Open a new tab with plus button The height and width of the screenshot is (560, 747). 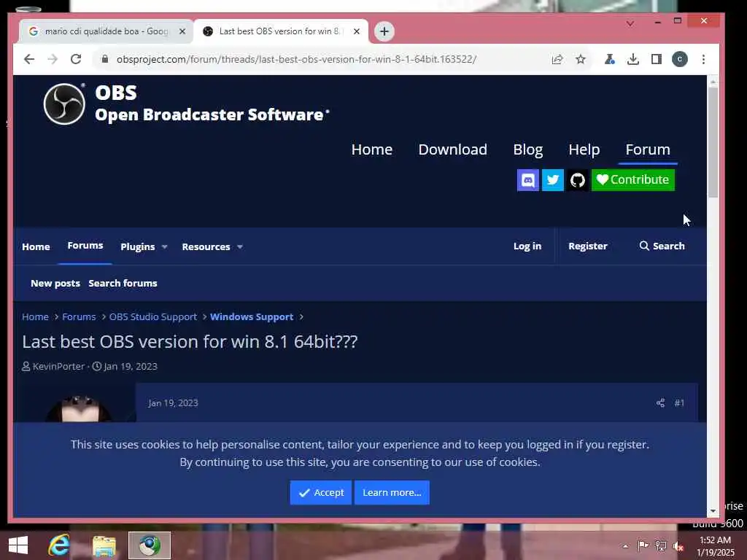(384, 31)
